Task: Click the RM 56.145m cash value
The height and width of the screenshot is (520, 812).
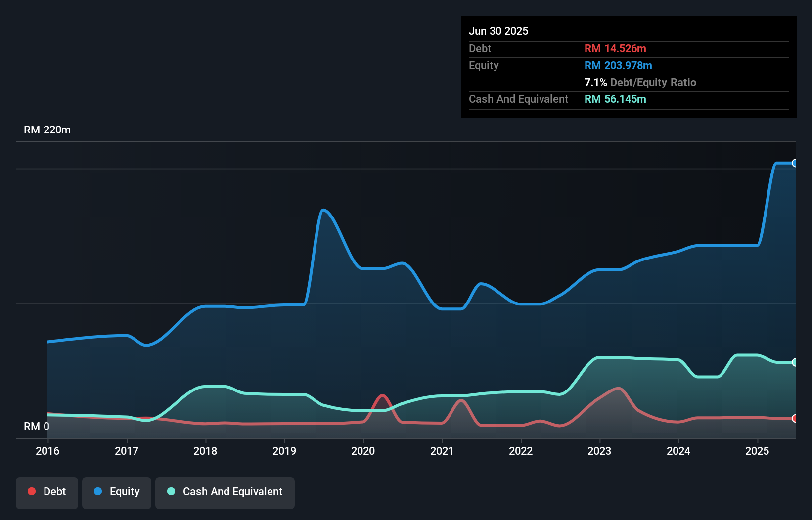Action: point(615,99)
